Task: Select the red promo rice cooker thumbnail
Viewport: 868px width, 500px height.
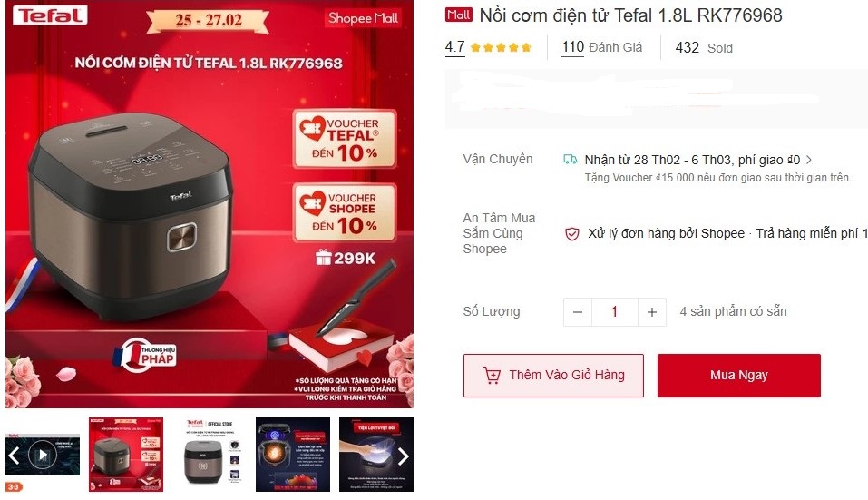Action: click(x=126, y=455)
